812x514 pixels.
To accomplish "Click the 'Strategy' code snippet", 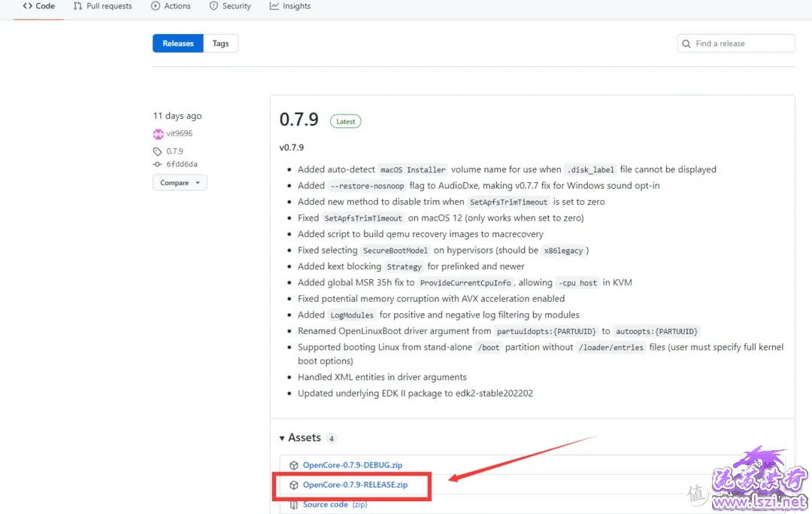I will pos(404,267).
